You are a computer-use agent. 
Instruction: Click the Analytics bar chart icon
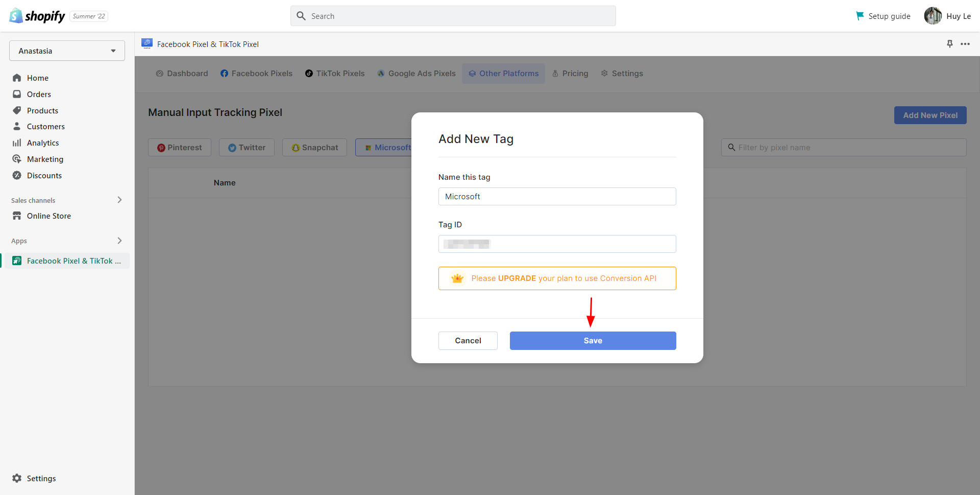click(x=17, y=143)
